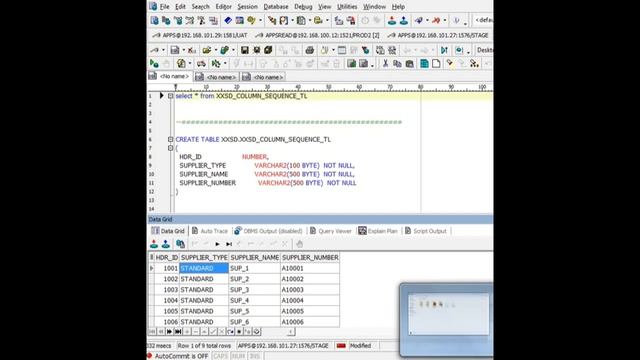The width and height of the screenshot is (640, 360).
Task: Click the Rollback icon in top toolbar
Action: point(404,20)
